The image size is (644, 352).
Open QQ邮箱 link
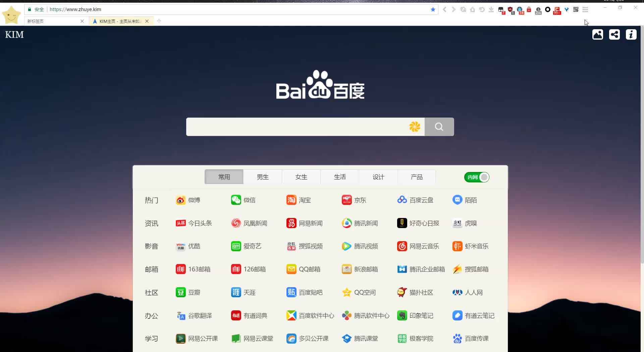(x=304, y=269)
